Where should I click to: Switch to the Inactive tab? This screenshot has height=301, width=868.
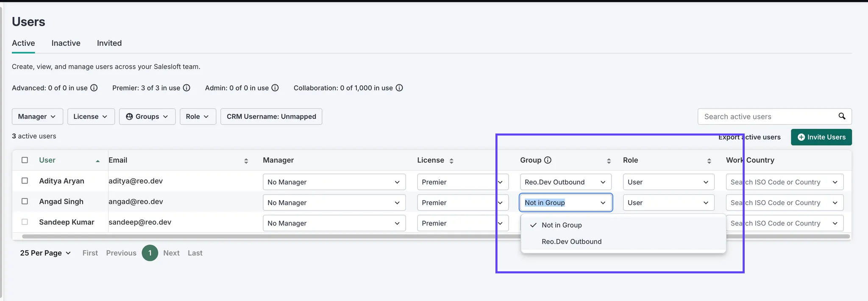(66, 43)
